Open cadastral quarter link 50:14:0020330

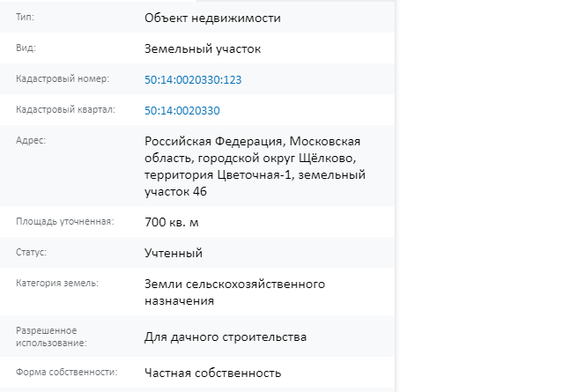tap(182, 110)
